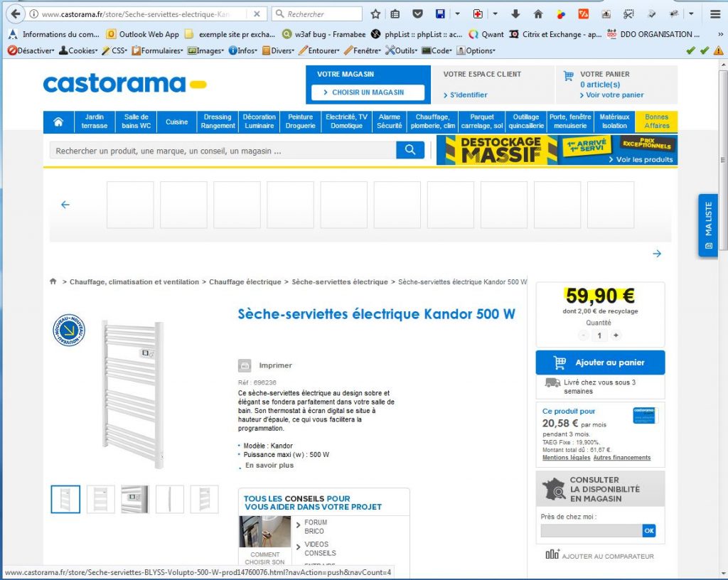728x580 pixels.
Task: Decrease quantity with the minus button
Action: [x=584, y=335]
